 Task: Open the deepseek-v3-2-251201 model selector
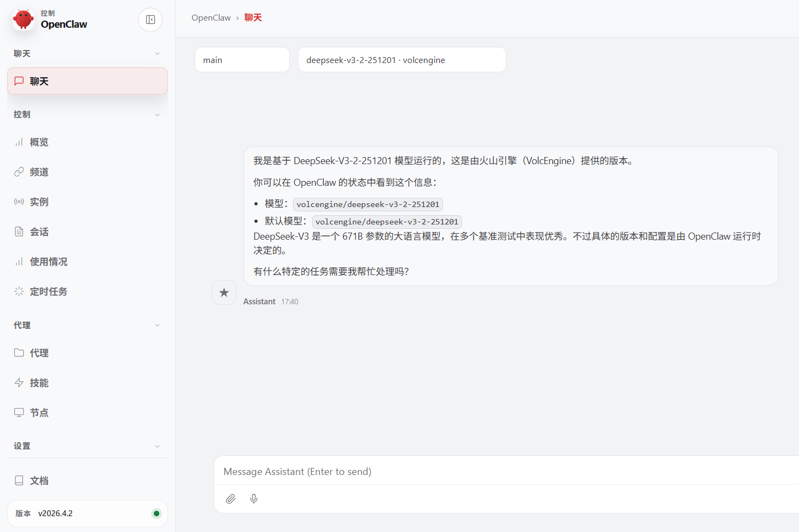(402, 59)
